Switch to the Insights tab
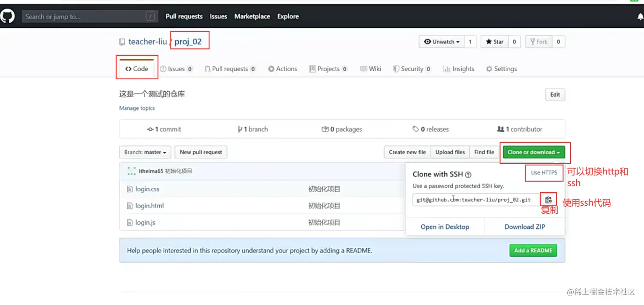Viewport: 644px width, 305px height. (x=459, y=69)
